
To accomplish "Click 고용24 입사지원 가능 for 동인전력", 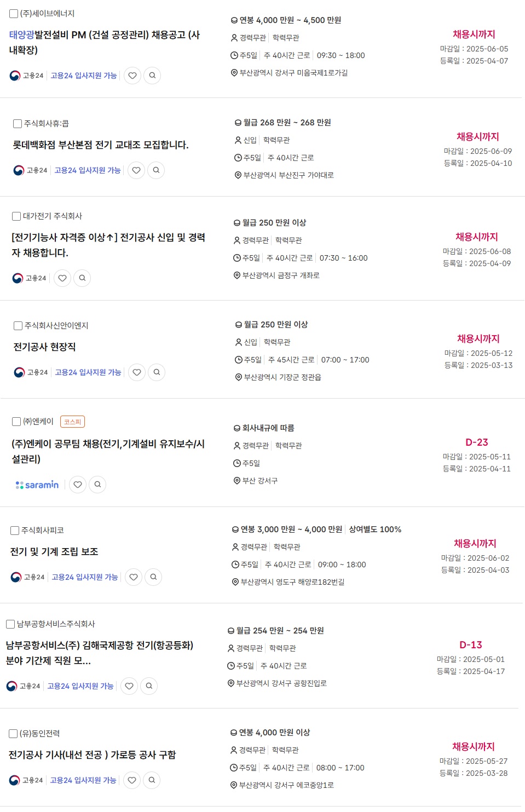I will point(83,780).
